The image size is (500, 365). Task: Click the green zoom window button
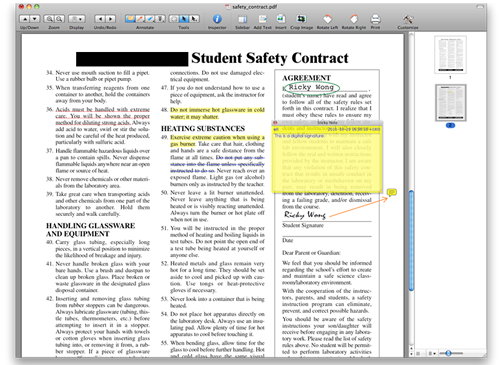point(37,6)
